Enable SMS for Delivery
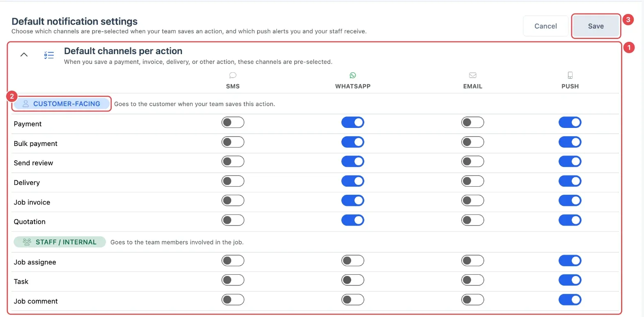The height and width of the screenshot is (317, 644). [233, 181]
